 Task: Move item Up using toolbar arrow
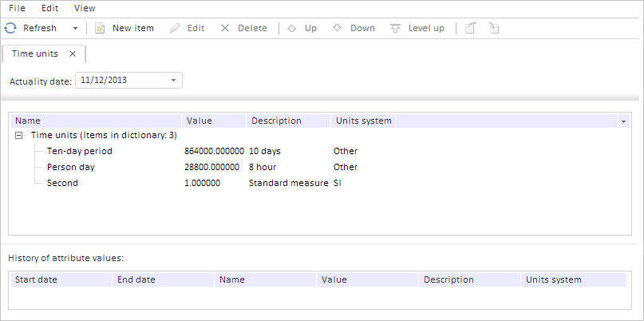click(302, 28)
